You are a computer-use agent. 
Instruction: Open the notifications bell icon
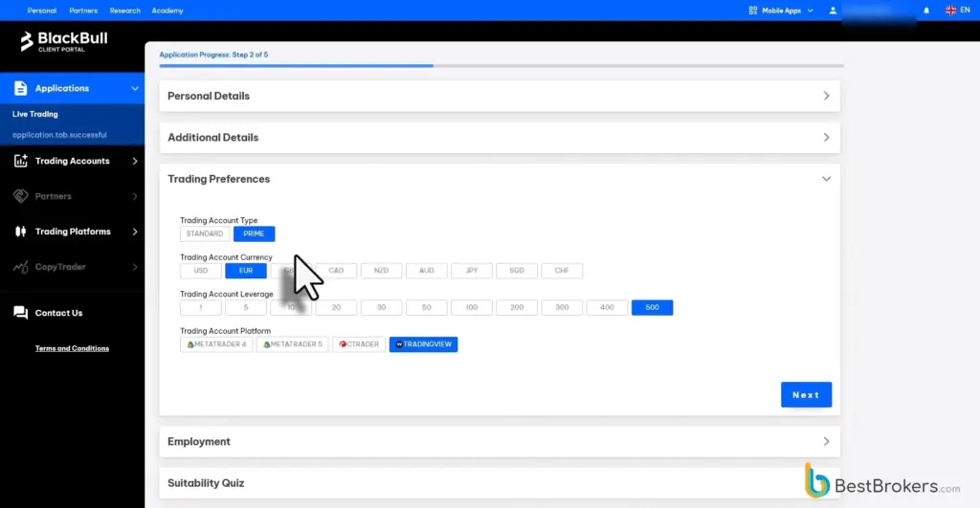click(x=926, y=11)
